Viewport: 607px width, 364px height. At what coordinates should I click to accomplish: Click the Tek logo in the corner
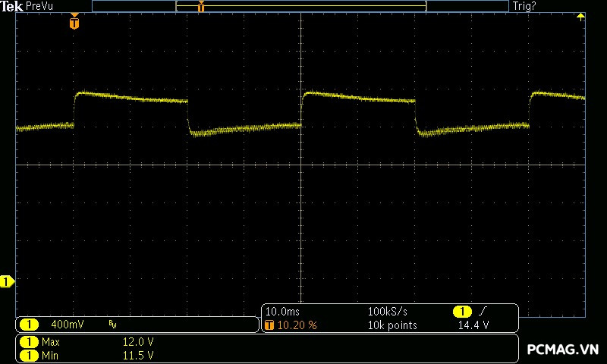[12, 6]
